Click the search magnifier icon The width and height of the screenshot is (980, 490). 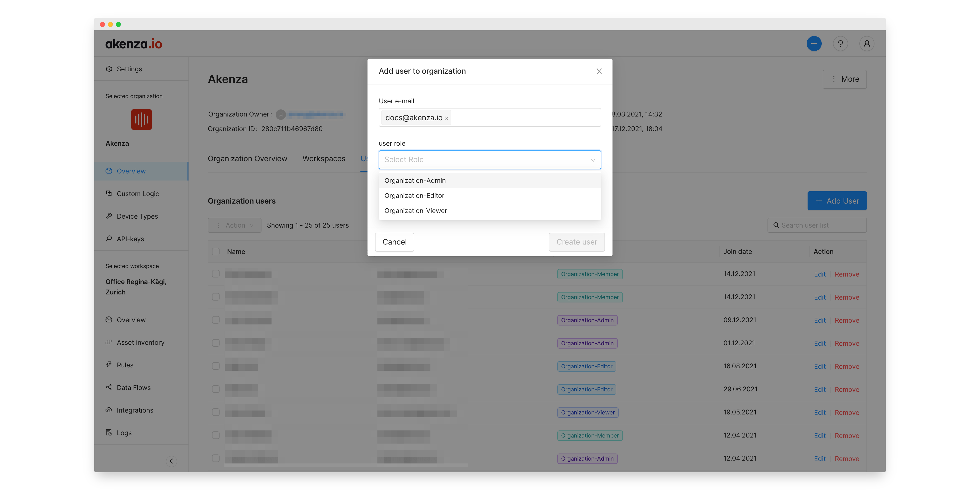point(776,225)
